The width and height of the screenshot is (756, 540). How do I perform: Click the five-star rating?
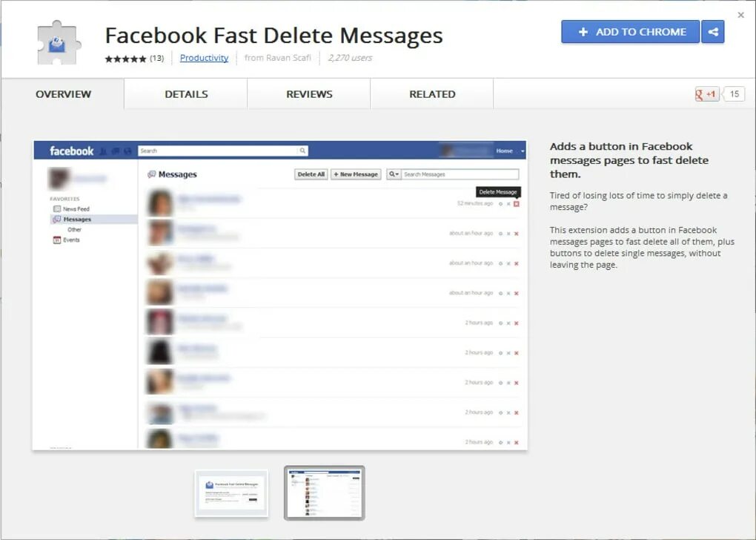pyautogui.click(x=125, y=59)
